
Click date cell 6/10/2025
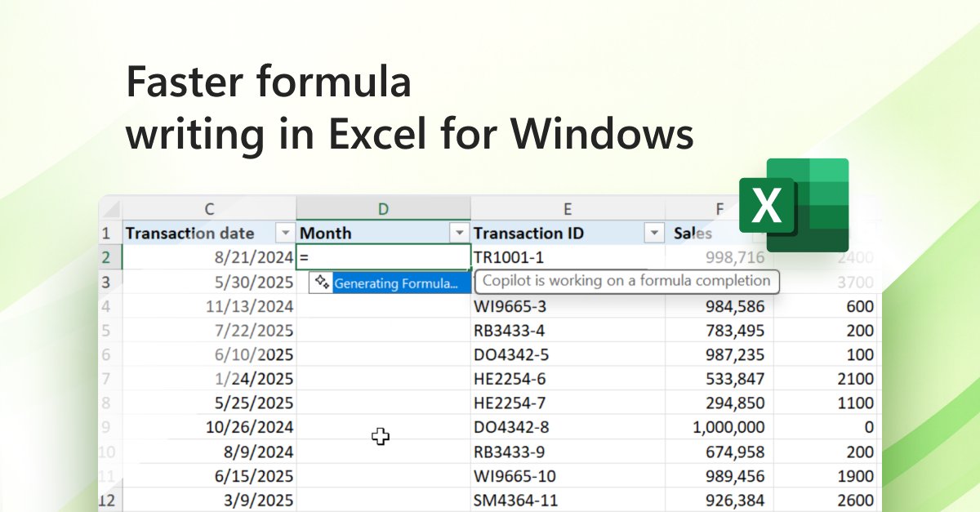pos(209,355)
